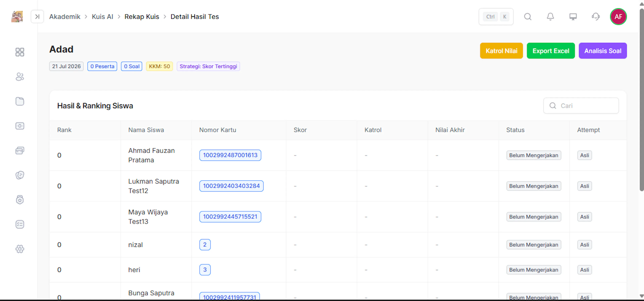644x301 pixels.
Task: Open the checklist icon in sidebar
Action: 20,224
